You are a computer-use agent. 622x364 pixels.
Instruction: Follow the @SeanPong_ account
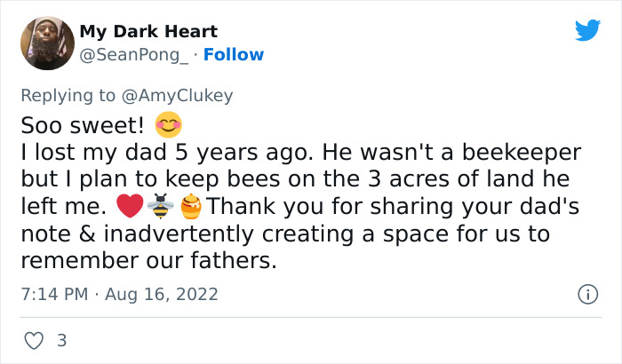234,55
